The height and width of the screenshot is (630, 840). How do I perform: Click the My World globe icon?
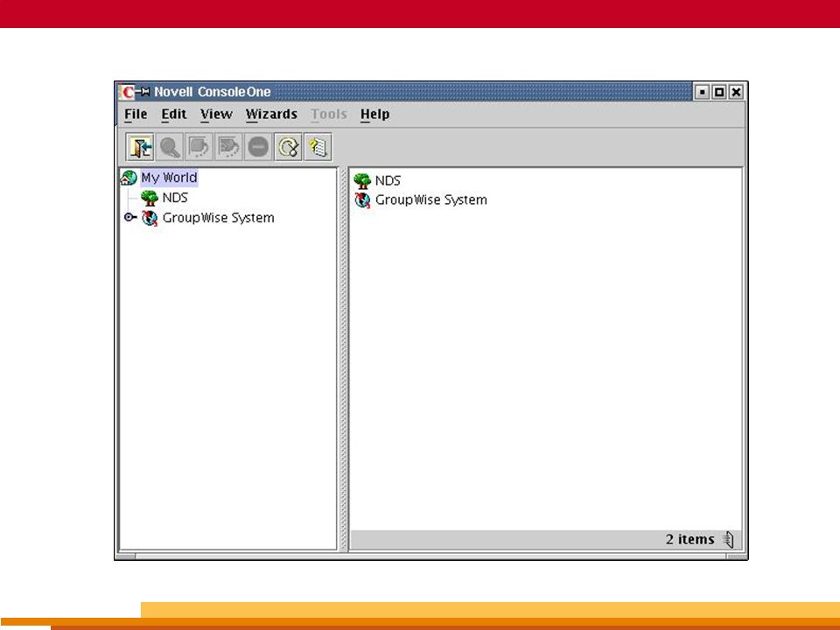coord(129,178)
